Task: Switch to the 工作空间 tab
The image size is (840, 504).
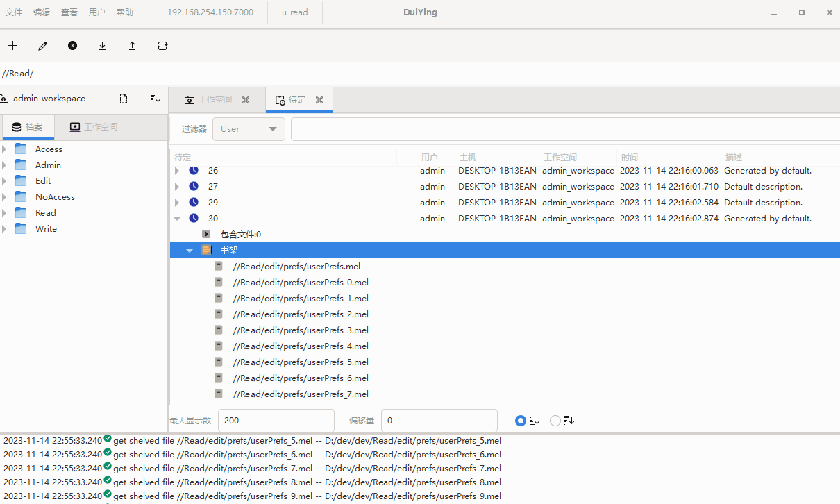Action: 215,100
